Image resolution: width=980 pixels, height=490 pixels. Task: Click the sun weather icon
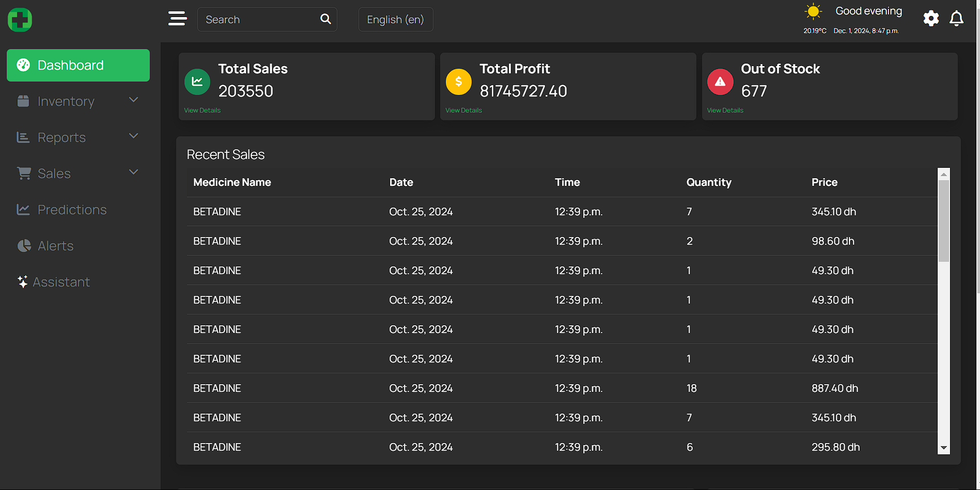[x=813, y=11]
